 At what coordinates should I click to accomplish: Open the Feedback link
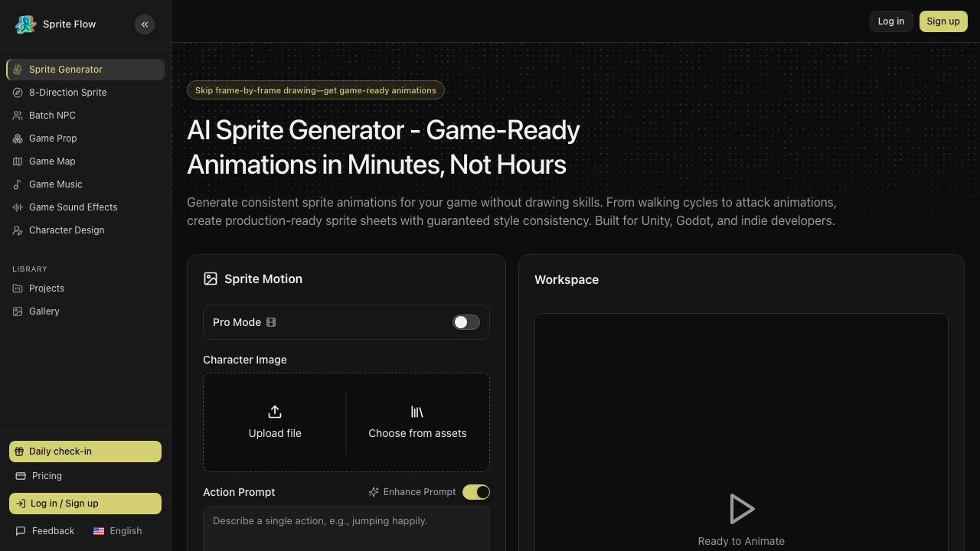click(x=45, y=531)
